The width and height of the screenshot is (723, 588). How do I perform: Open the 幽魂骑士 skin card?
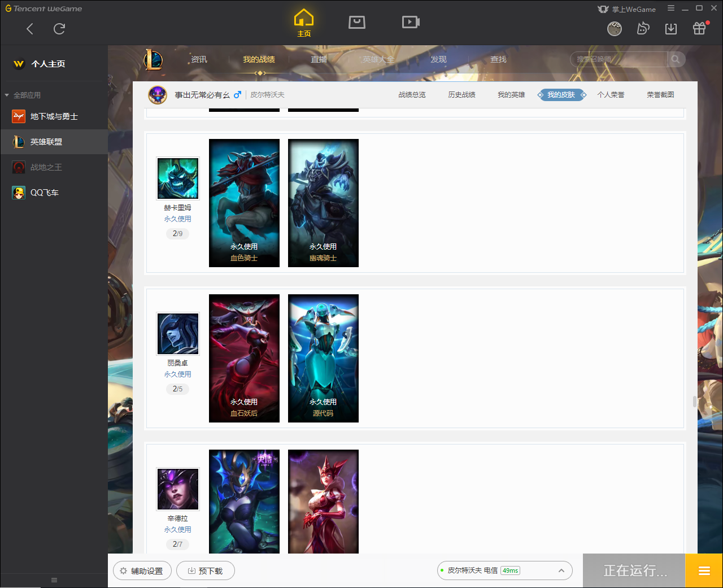pos(323,203)
